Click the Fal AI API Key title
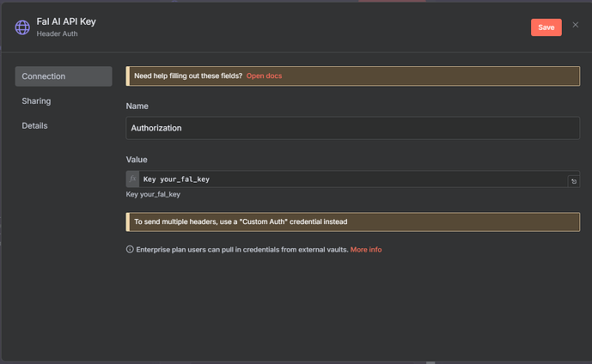 coord(66,21)
